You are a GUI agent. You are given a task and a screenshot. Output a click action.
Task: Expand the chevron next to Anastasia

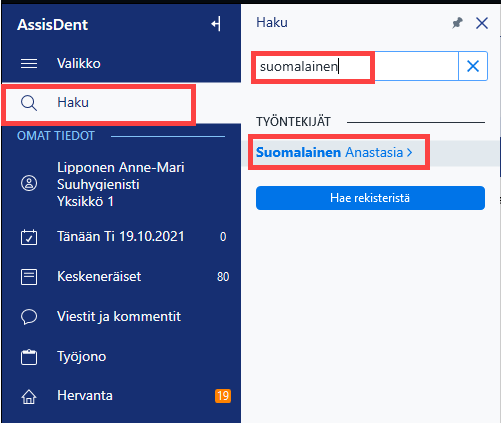(x=409, y=153)
